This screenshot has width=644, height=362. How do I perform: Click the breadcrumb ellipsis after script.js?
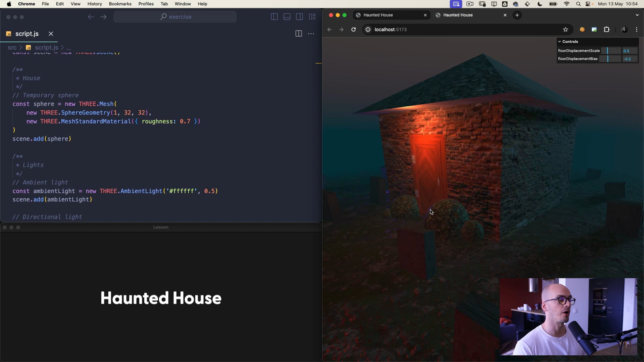point(69,48)
